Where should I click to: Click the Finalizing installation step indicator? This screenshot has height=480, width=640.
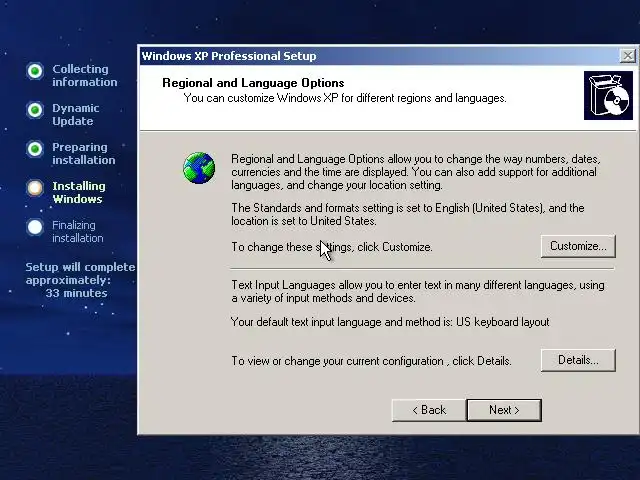point(35,227)
